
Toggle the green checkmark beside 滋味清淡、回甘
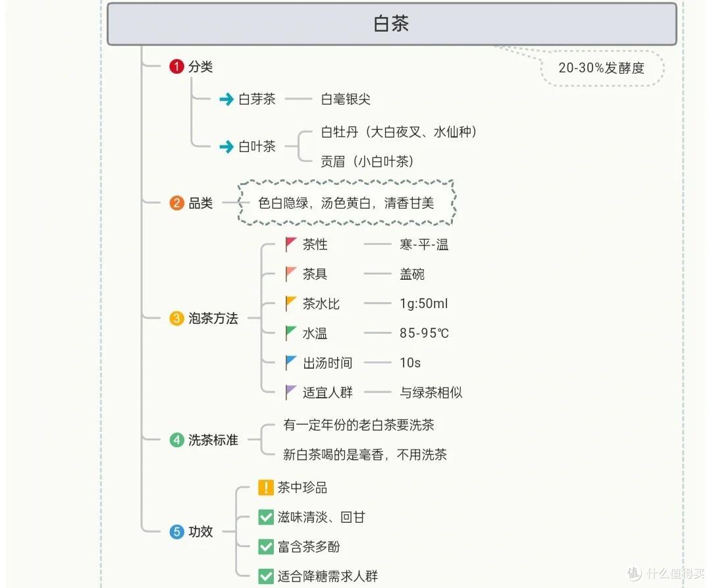point(266,518)
